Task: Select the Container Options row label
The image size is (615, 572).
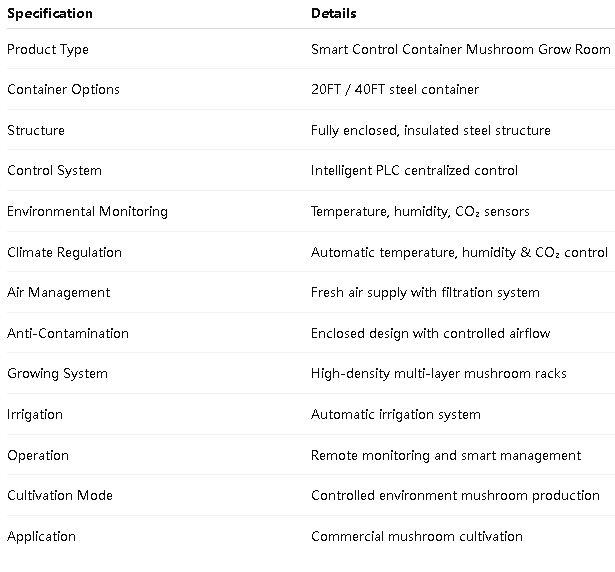Action: tap(63, 90)
